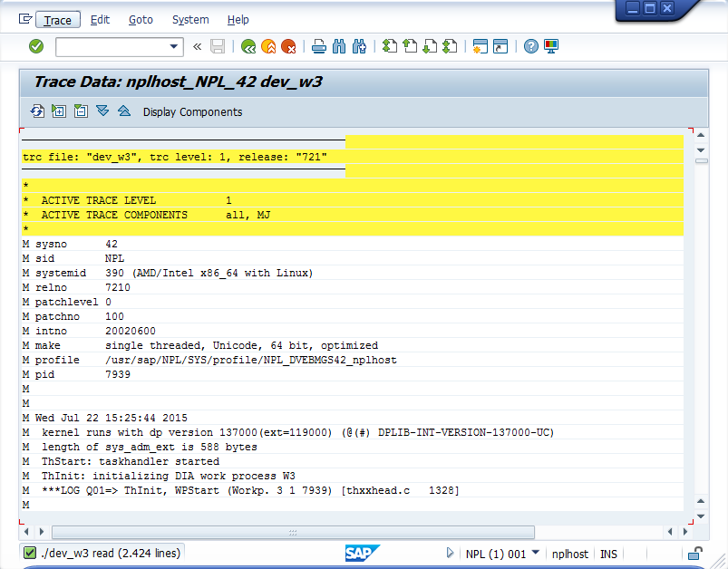Click the double down-arrow expand-all icon
The image size is (728, 569).
(x=102, y=111)
